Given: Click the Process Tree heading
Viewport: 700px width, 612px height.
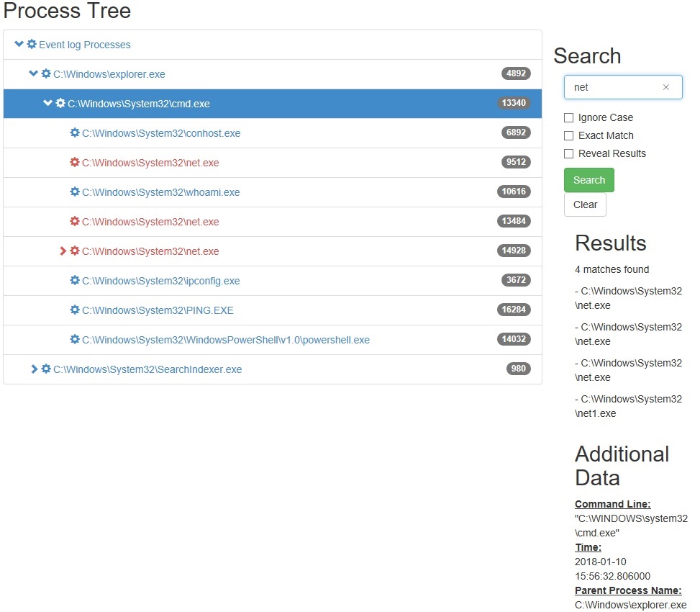Looking at the screenshot, I should (67, 10).
